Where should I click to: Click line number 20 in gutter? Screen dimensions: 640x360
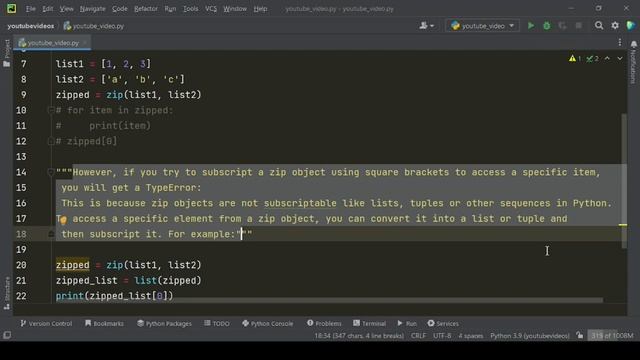pos(21,265)
